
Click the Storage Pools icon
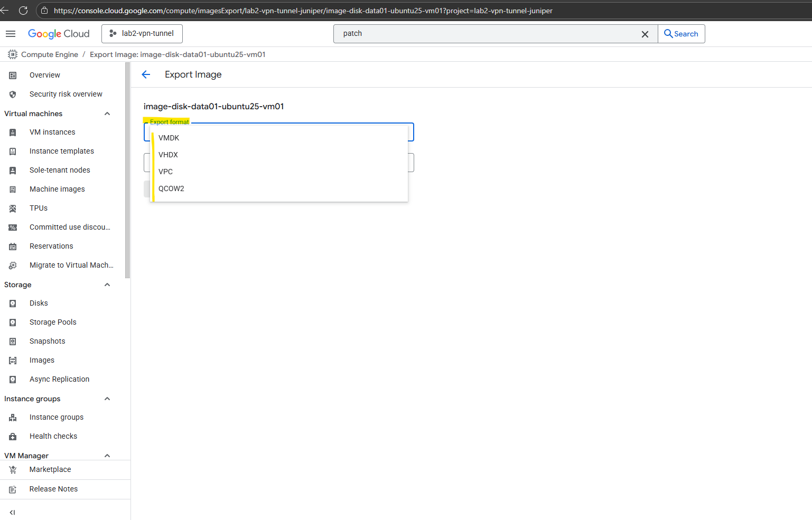[x=13, y=323]
